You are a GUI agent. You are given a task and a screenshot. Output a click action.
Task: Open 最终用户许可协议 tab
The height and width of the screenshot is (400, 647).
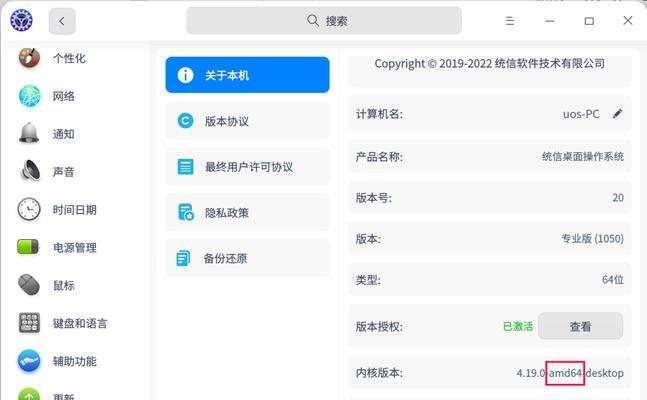tap(248, 167)
